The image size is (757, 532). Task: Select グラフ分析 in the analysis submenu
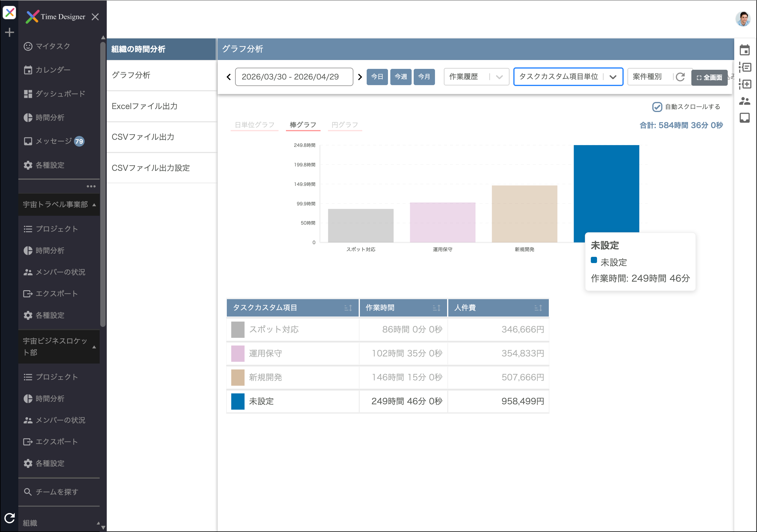pyautogui.click(x=161, y=75)
